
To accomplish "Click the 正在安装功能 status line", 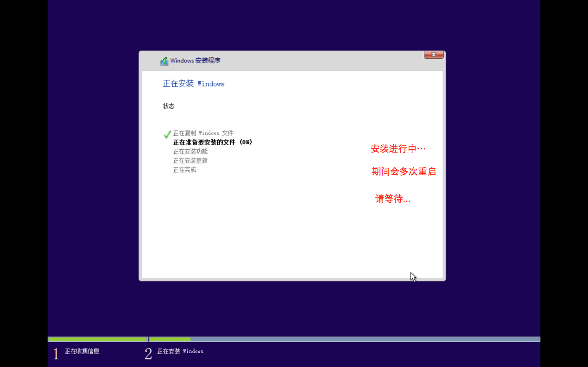I will (x=190, y=152).
